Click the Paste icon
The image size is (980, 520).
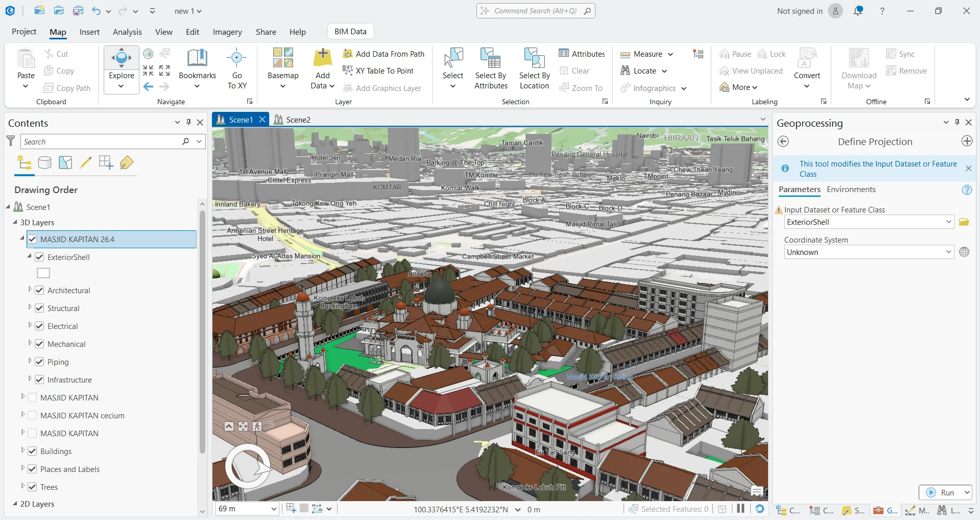point(26,59)
